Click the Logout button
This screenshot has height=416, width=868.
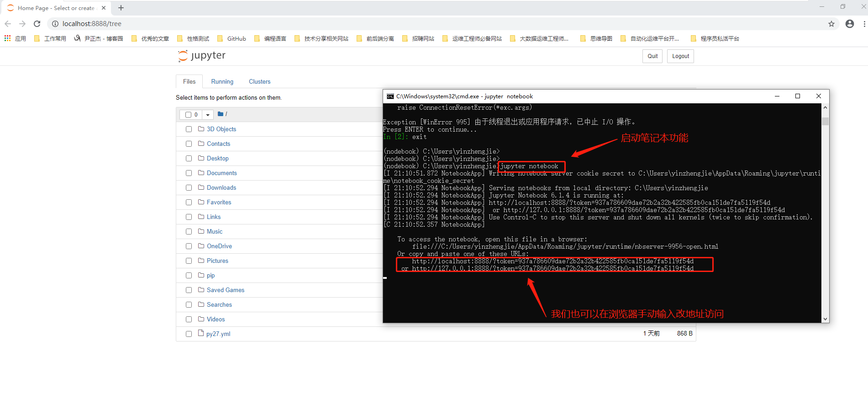pos(680,56)
